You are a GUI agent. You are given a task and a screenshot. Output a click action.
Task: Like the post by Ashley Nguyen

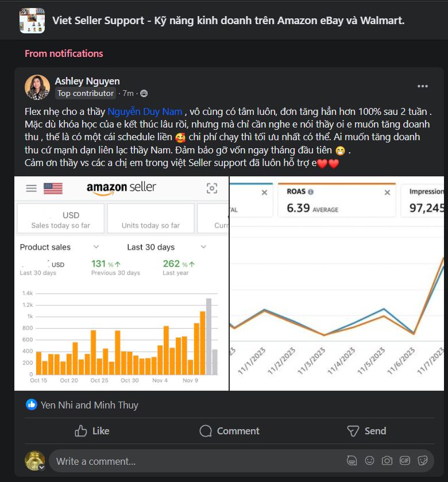[x=92, y=431]
